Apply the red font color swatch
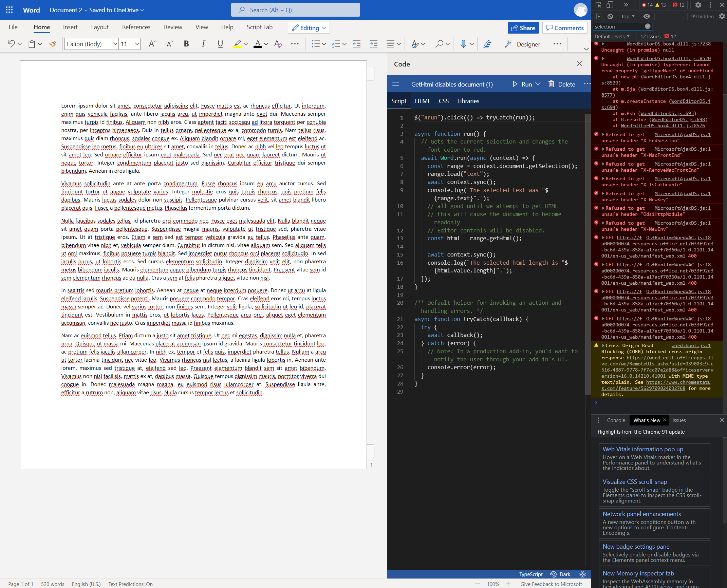Screen dimensions: 727x588 [x=258, y=44]
